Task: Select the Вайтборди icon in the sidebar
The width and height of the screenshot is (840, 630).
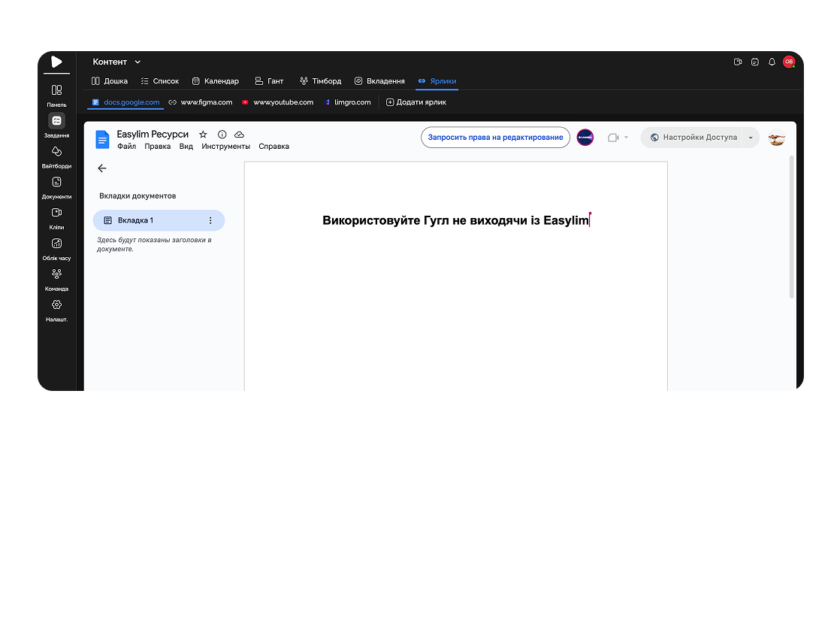Action: (x=56, y=153)
